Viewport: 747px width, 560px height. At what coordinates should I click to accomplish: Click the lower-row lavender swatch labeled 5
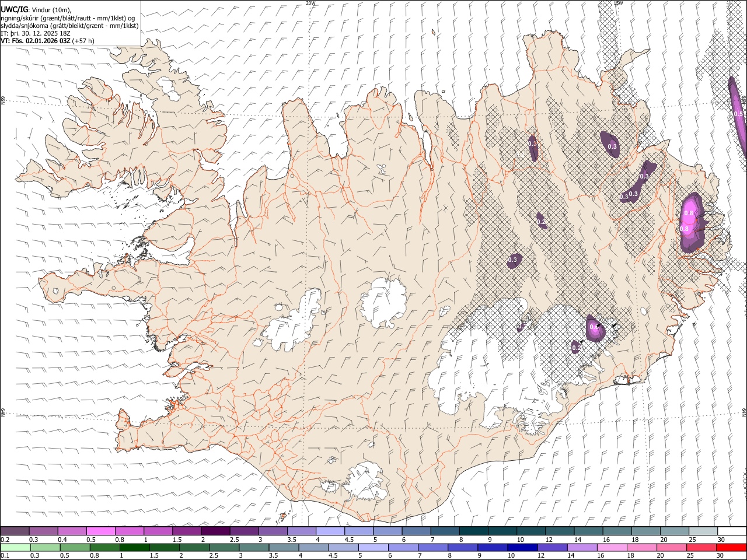(373, 547)
